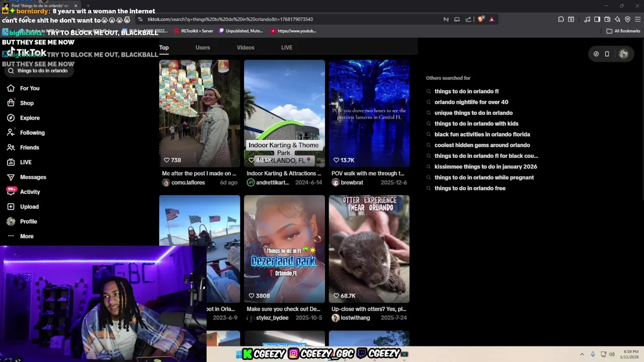This screenshot has height=362, width=644.
Task: Switch to the Top results tab
Action: click(x=164, y=48)
